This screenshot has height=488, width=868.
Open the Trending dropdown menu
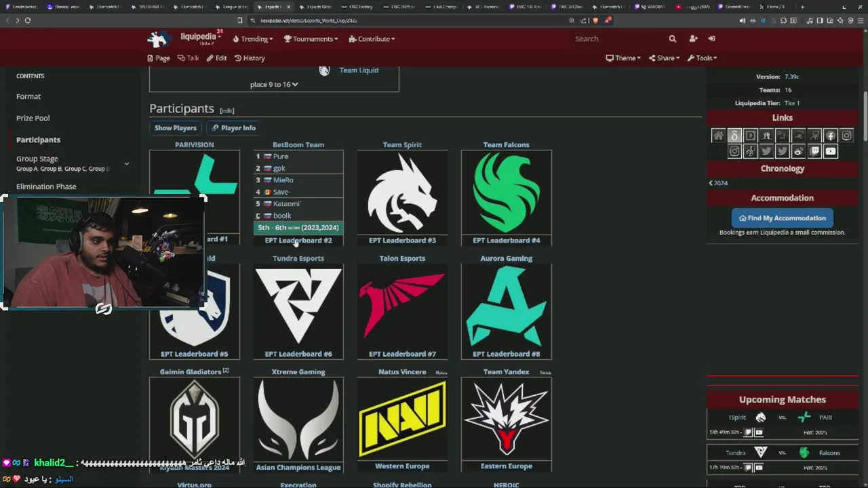coord(253,39)
